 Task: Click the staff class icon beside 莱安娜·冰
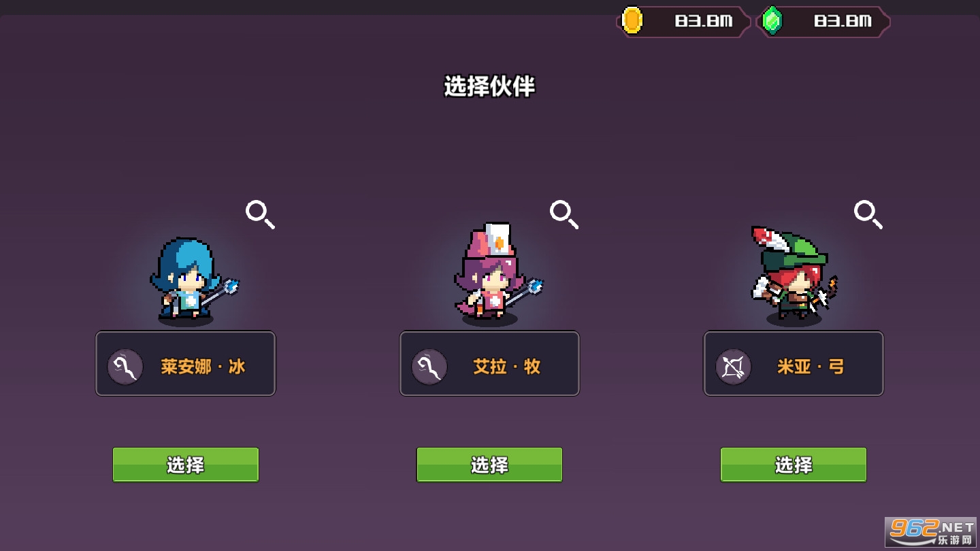[125, 367]
